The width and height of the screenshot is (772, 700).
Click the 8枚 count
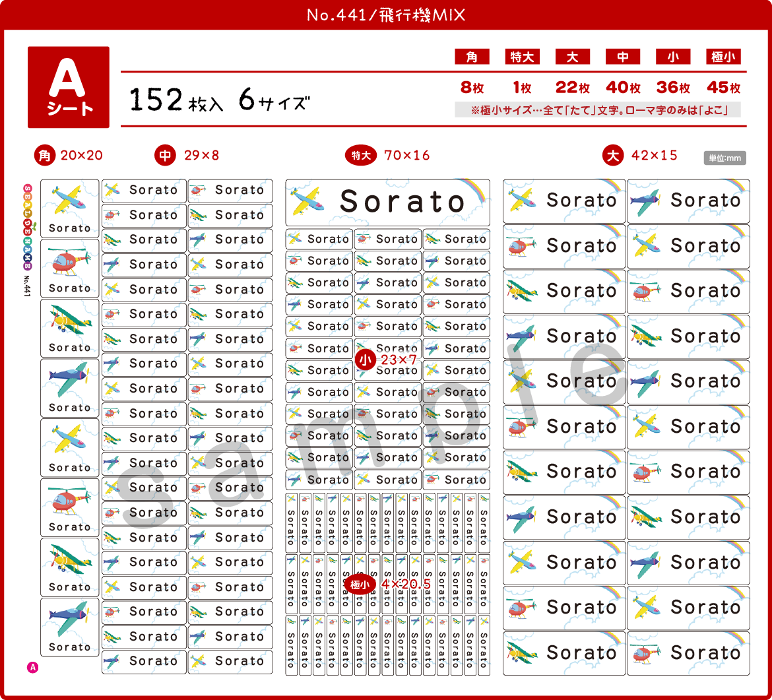point(472,88)
